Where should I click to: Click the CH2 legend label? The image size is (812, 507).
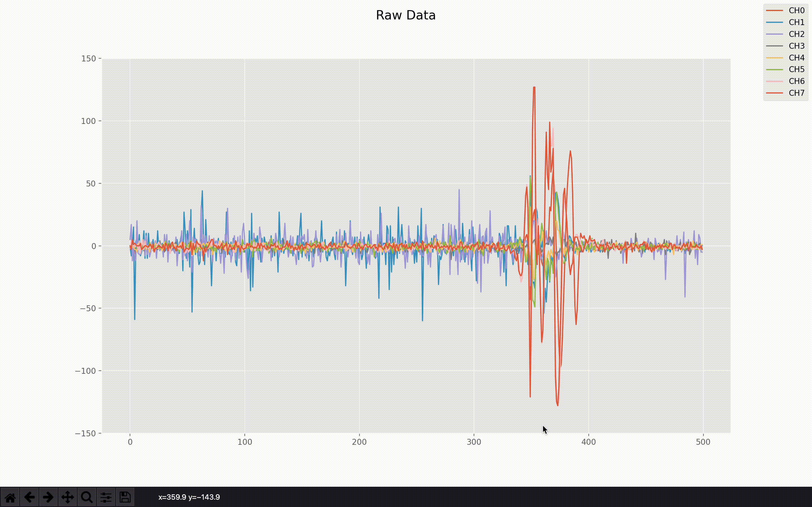(796, 34)
